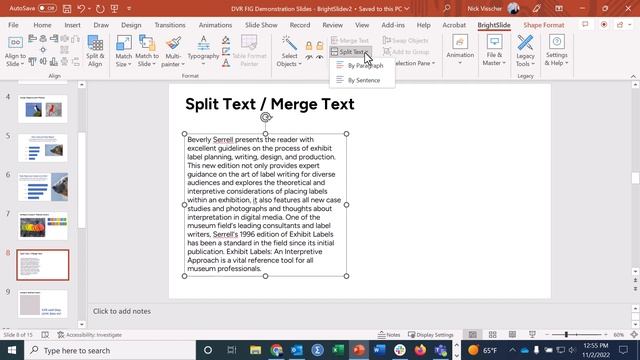Click the rotation handle above the text box
Viewport: 640px width, 360px height.
(x=266, y=118)
